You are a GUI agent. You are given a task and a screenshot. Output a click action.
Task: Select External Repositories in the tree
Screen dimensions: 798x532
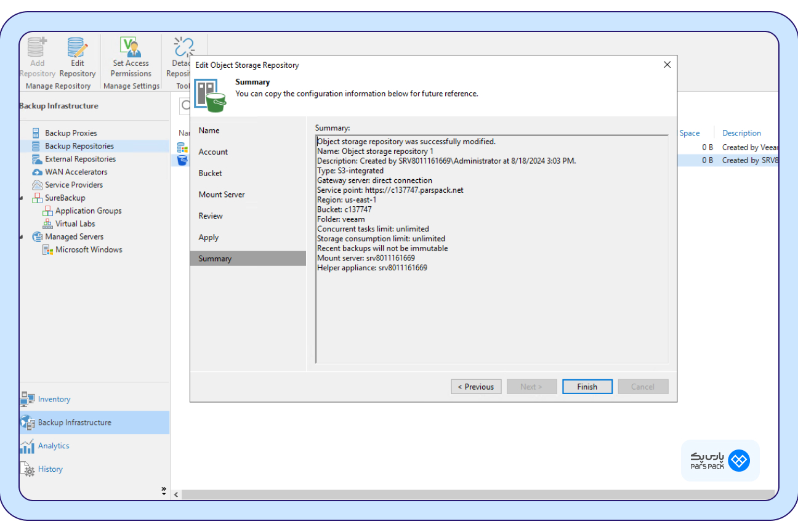coord(80,159)
